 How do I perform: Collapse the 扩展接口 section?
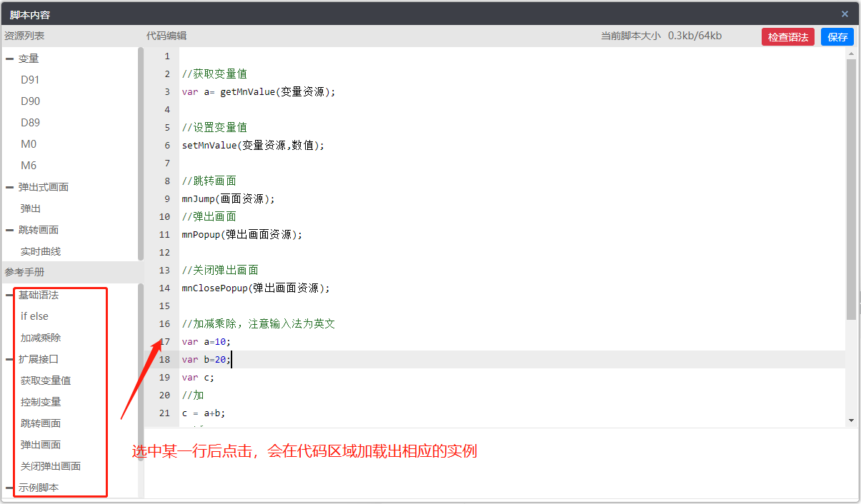click(10, 359)
